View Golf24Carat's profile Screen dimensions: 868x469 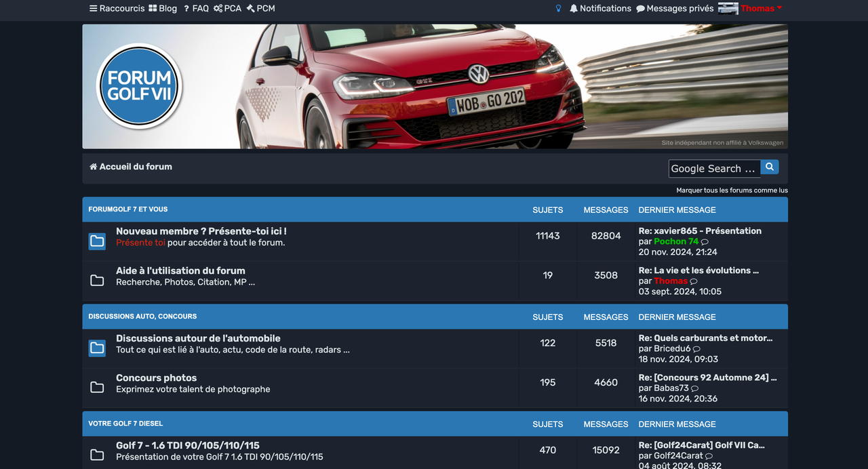(678, 455)
